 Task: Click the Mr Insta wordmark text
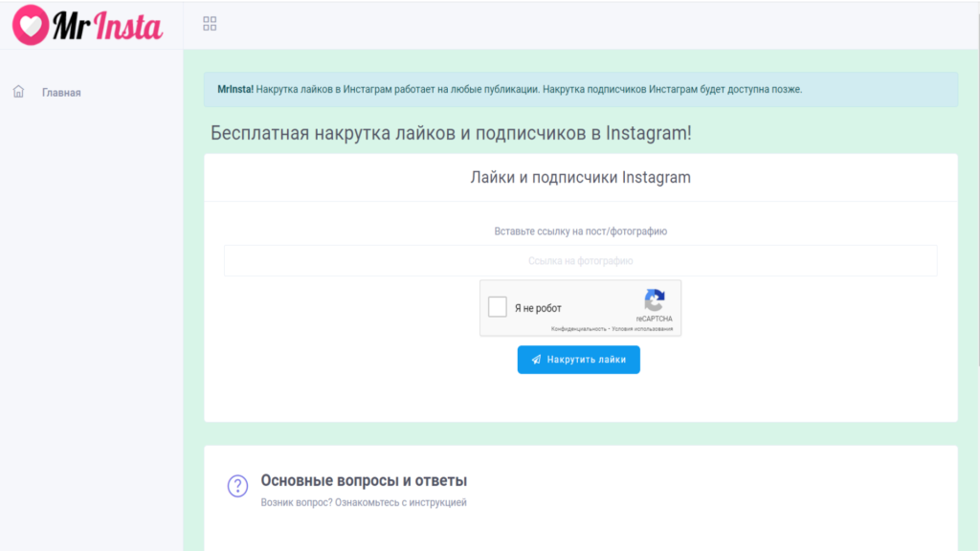click(x=107, y=26)
